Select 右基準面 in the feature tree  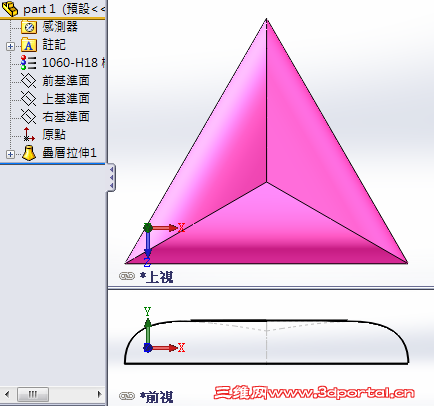66,117
